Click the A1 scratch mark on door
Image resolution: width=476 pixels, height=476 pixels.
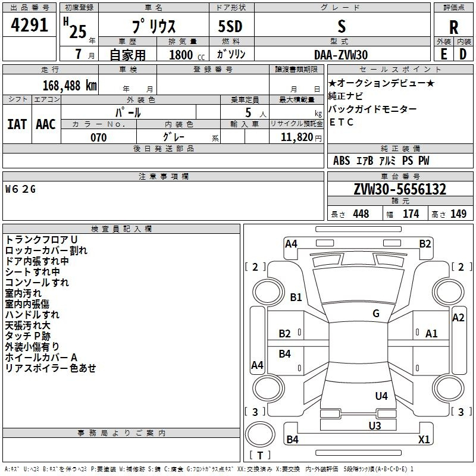[x=431, y=334]
